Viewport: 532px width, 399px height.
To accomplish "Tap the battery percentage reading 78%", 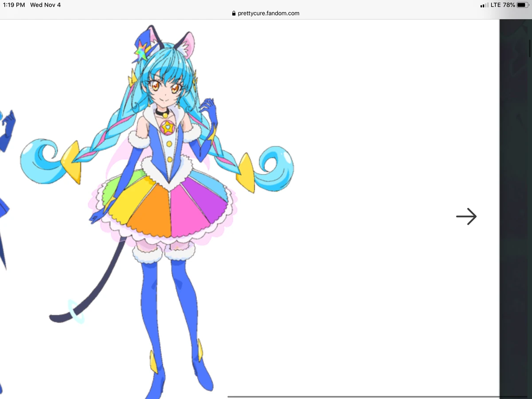I will tap(509, 5).
